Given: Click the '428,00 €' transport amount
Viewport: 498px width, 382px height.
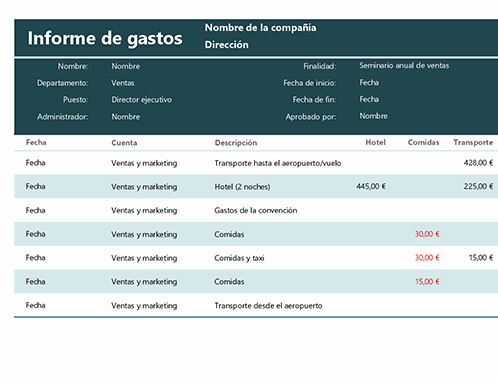Looking at the screenshot, I should pos(478,163).
